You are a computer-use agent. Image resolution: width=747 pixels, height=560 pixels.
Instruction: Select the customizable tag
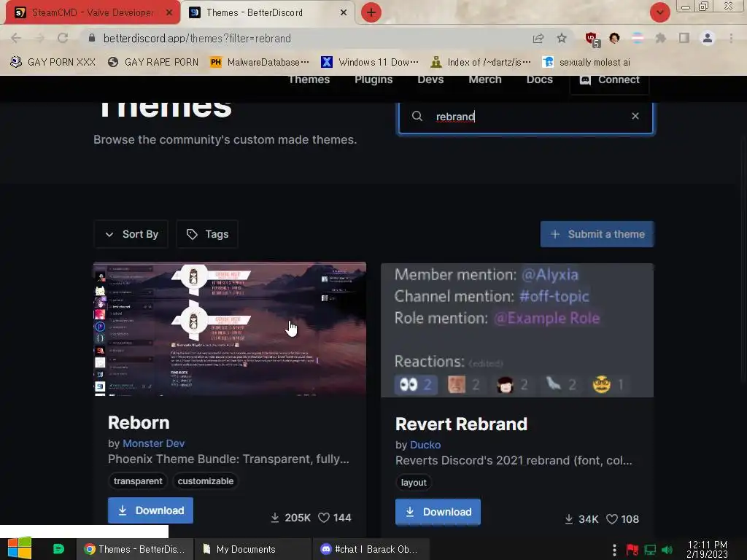(206, 481)
